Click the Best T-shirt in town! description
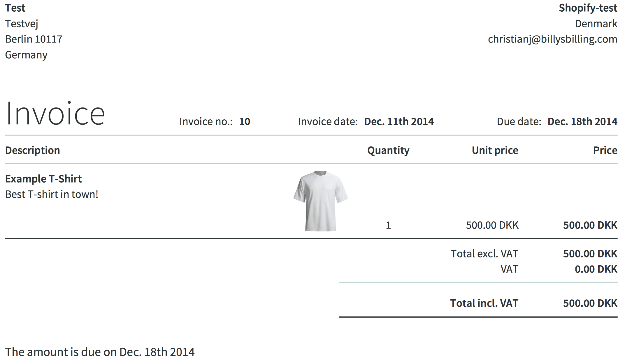 coord(52,194)
